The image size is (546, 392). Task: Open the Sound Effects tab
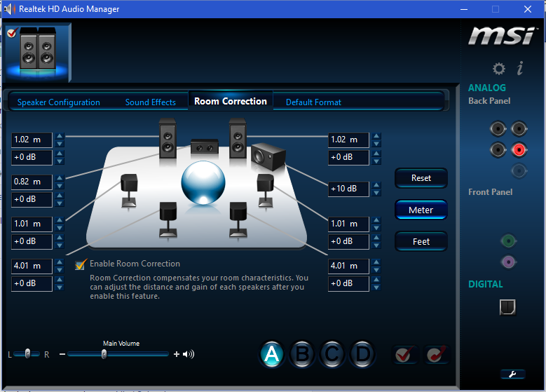click(x=151, y=102)
